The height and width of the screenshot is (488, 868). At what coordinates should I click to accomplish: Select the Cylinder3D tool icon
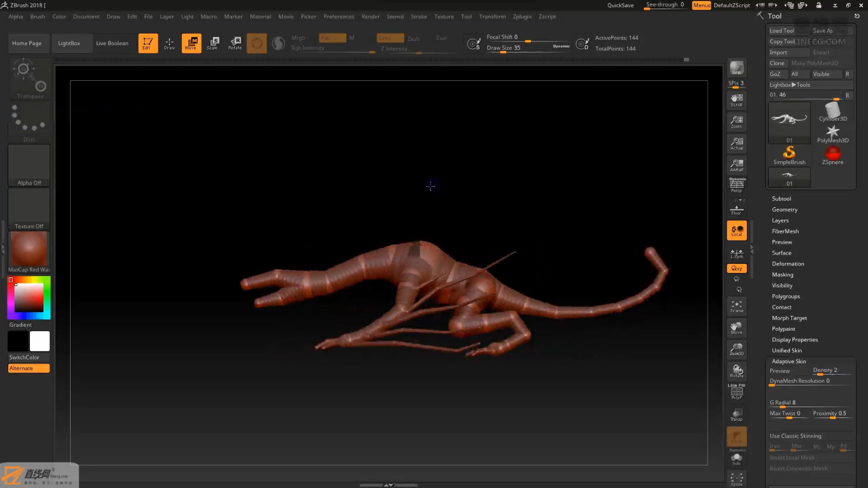click(x=833, y=112)
